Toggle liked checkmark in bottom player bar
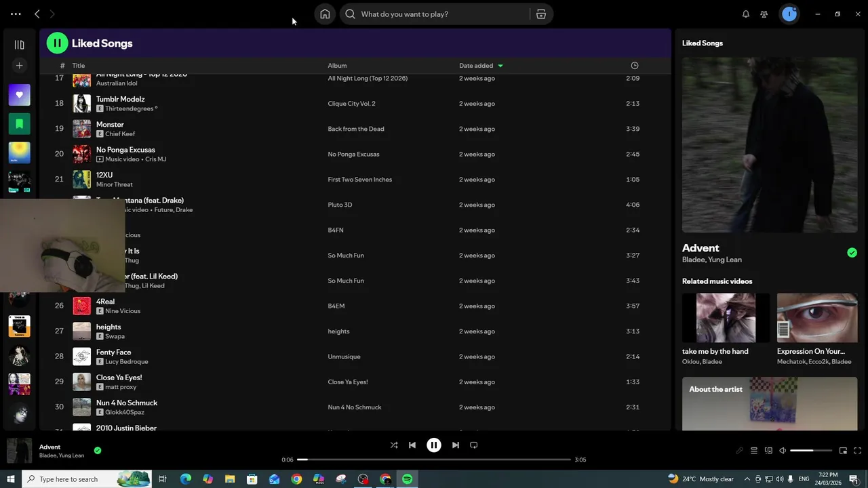 (98, 450)
